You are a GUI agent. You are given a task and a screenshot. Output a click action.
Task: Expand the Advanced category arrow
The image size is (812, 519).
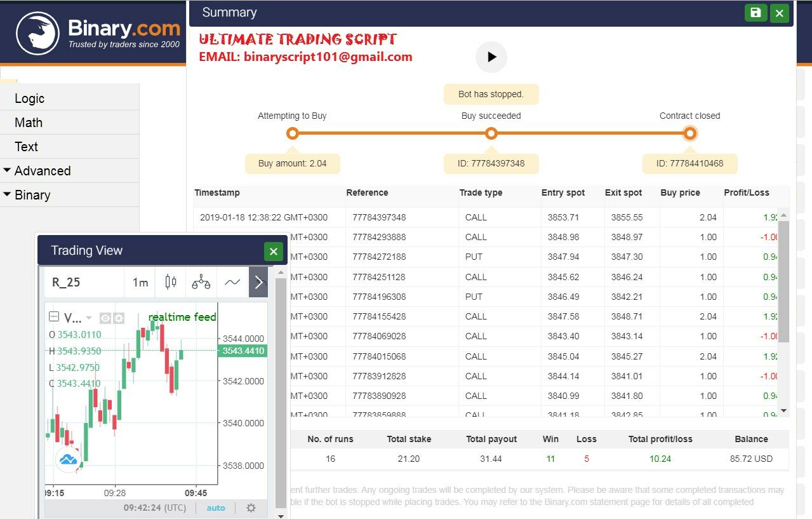click(7, 170)
